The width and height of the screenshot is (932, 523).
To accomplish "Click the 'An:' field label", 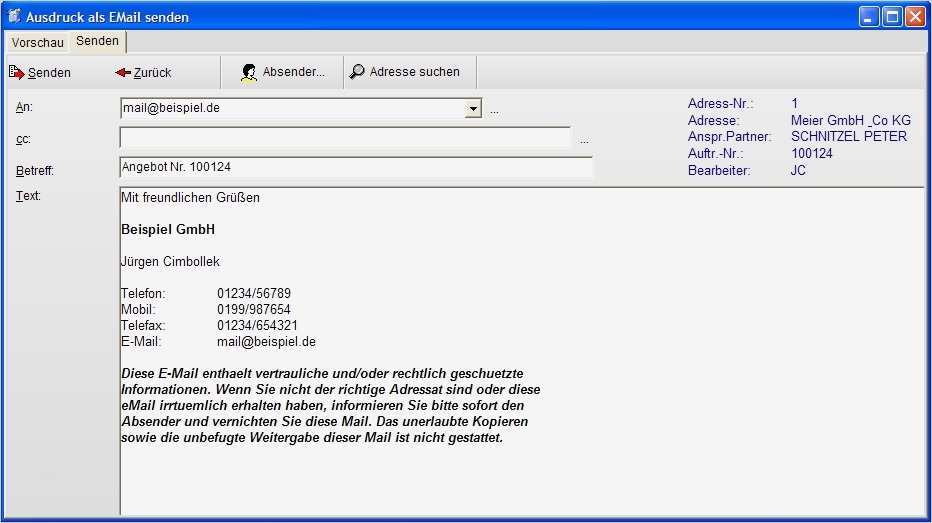I will tap(24, 107).
